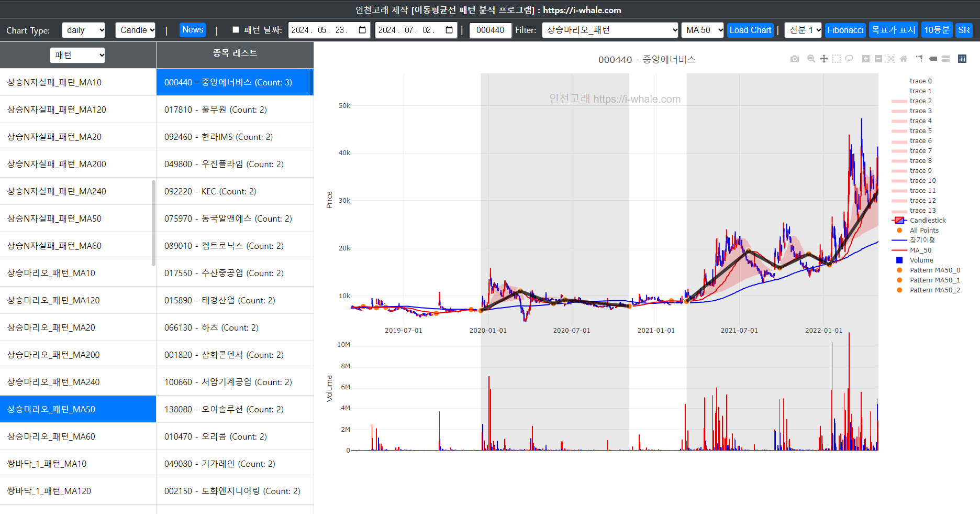Download plot as PNG via camera icon
The width and height of the screenshot is (980, 514).
(x=795, y=59)
